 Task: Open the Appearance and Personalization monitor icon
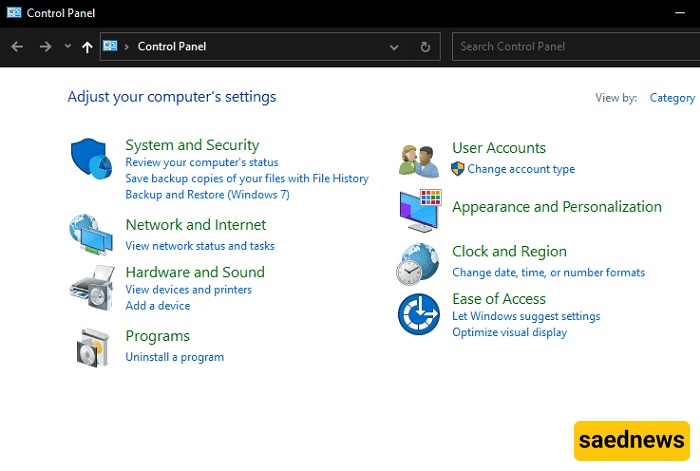coord(421,210)
